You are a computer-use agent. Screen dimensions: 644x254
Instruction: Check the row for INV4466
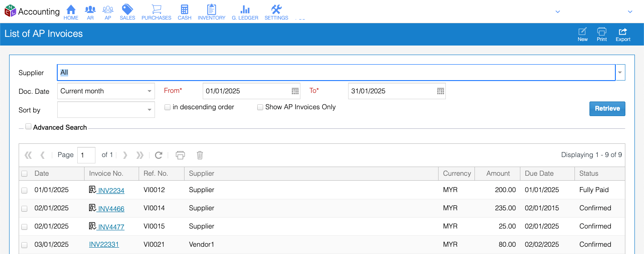pyautogui.click(x=25, y=208)
